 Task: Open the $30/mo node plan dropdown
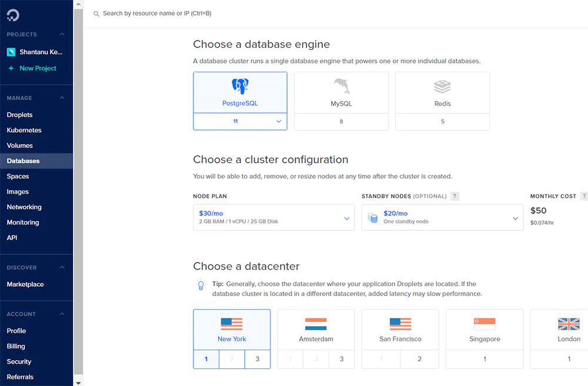click(273, 217)
